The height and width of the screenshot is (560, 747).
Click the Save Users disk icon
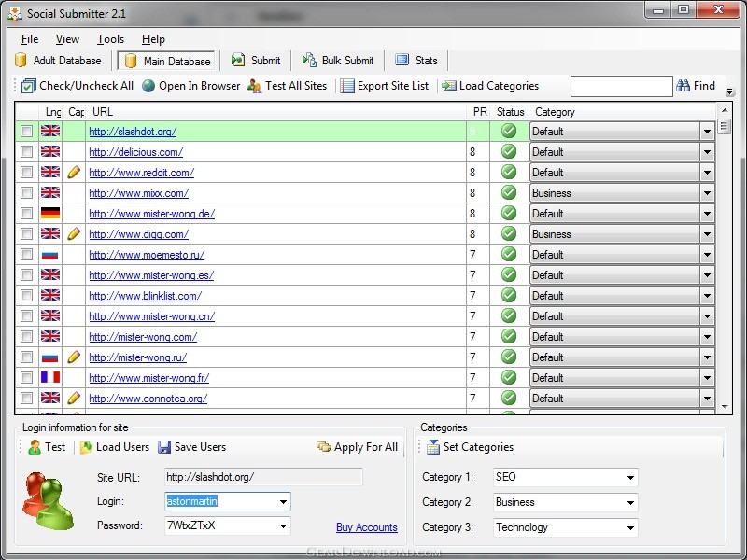(164, 447)
